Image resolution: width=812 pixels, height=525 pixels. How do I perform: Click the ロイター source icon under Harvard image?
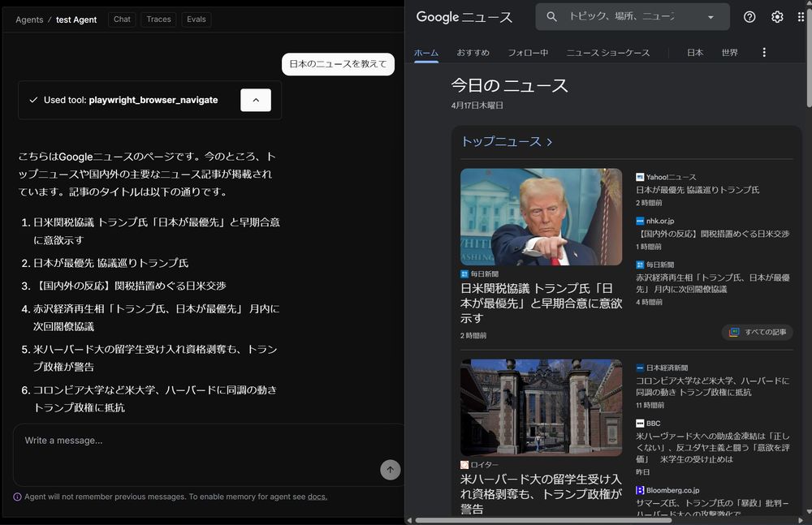(464, 465)
